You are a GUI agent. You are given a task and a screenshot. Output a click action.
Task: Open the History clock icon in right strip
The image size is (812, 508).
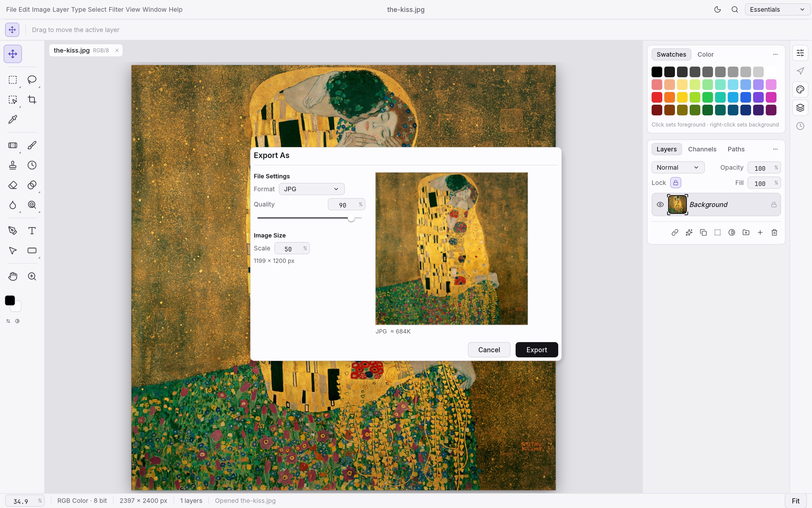(x=800, y=126)
